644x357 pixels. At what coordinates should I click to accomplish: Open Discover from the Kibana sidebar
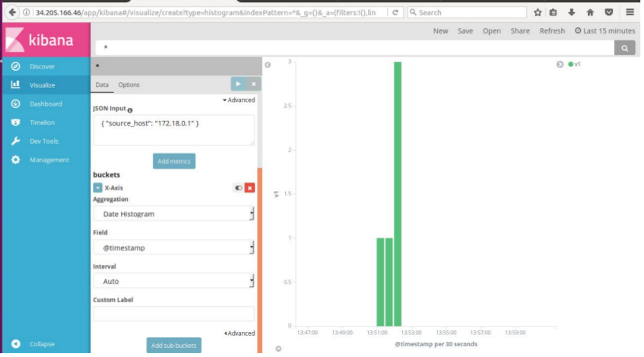tap(42, 66)
